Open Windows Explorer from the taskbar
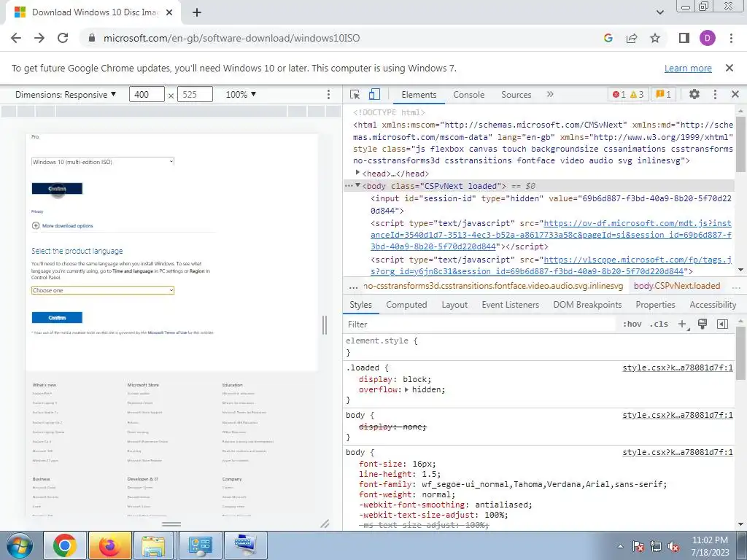 pos(153,545)
